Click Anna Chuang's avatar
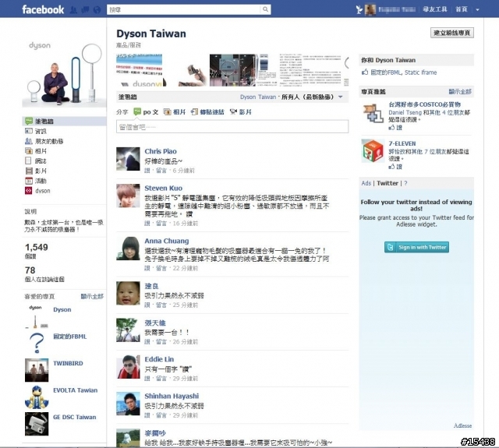499x448 pixels. (x=128, y=249)
